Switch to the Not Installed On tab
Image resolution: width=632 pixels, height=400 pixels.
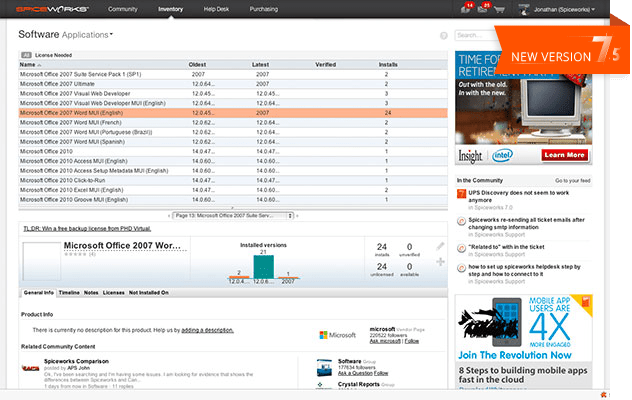pos(149,293)
